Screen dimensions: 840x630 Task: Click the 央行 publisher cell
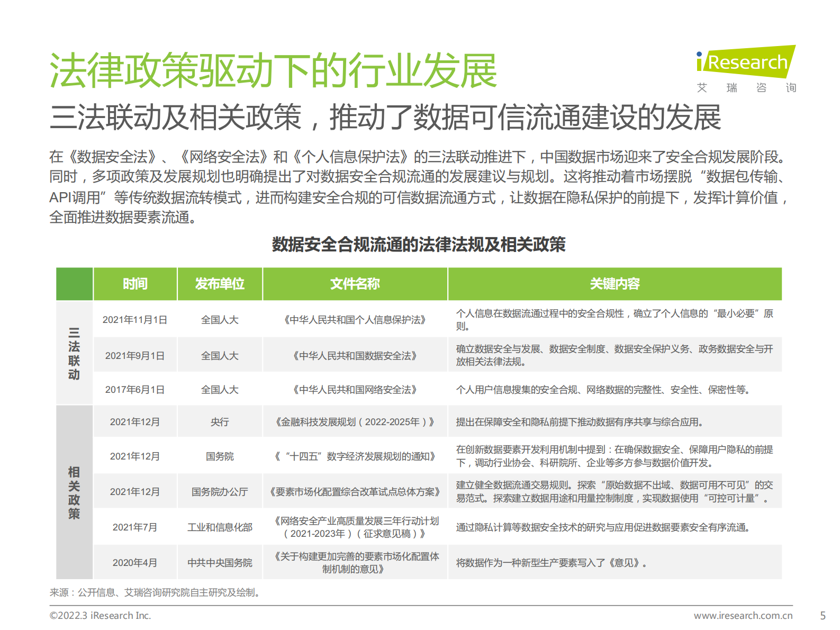[x=220, y=422]
